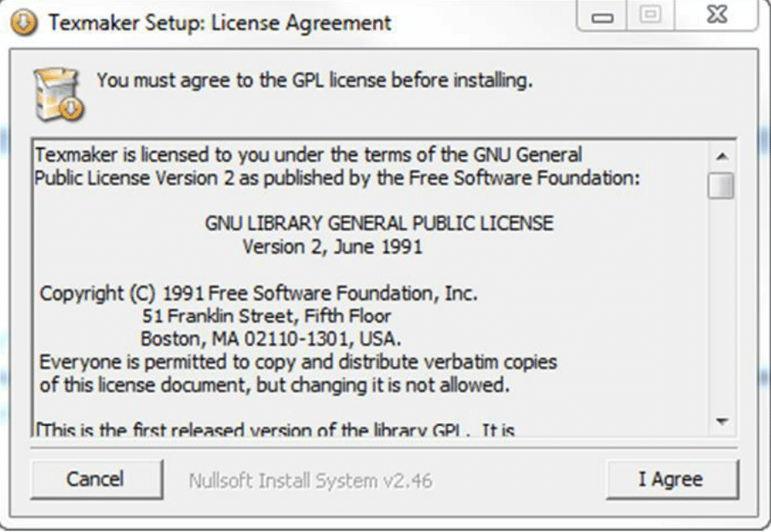Click the license scrollbar thumb
Image resolution: width=771 pixels, height=532 pixels.
click(x=722, y=186)
